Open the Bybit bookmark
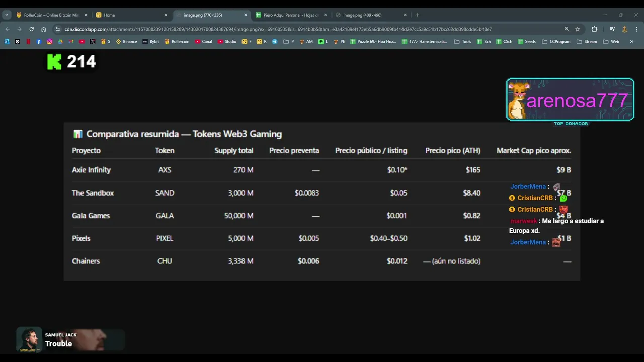This screenshot has width=644, height=362. click(151, 42)
